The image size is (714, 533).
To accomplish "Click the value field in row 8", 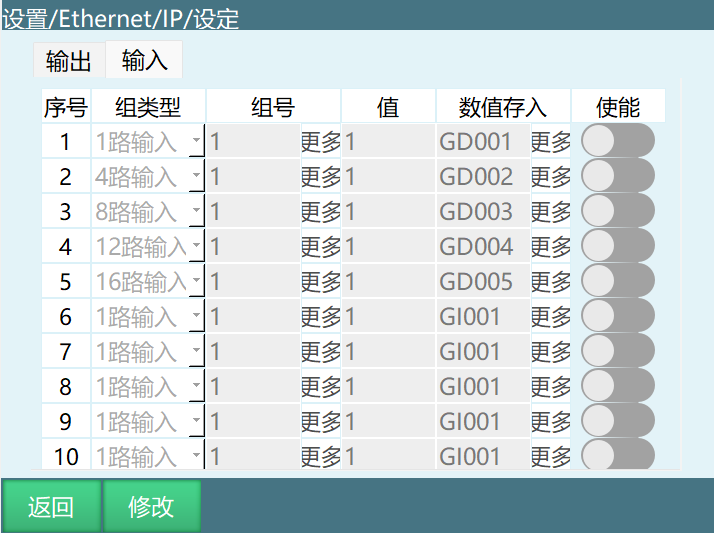I will [388, 387].
